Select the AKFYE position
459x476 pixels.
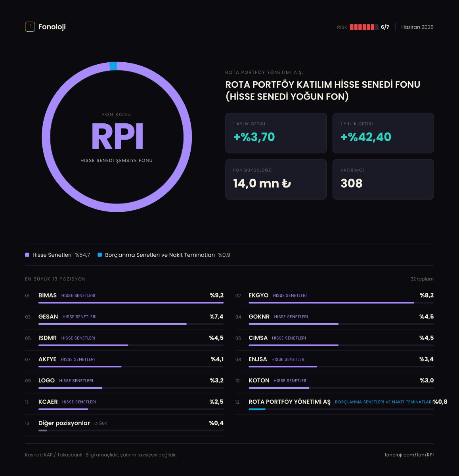click(x=124, y=362)
